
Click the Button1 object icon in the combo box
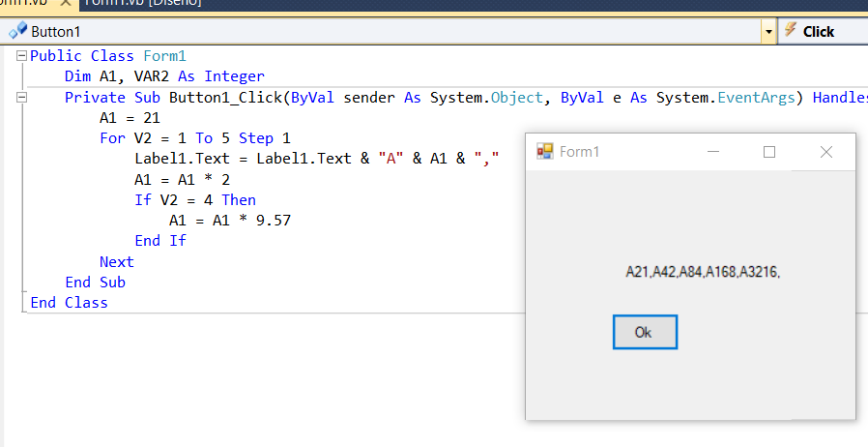(17, 31)
